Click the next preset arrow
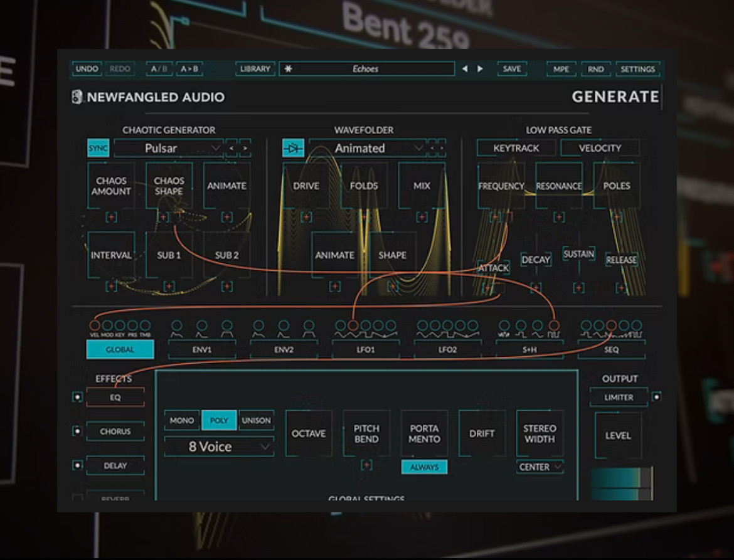 (x=480, y=69)
